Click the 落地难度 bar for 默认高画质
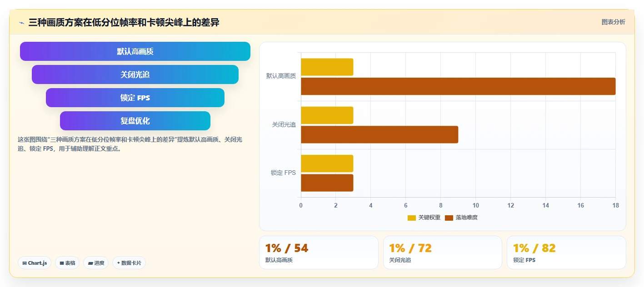644x287 pixels. pos(458,86)
